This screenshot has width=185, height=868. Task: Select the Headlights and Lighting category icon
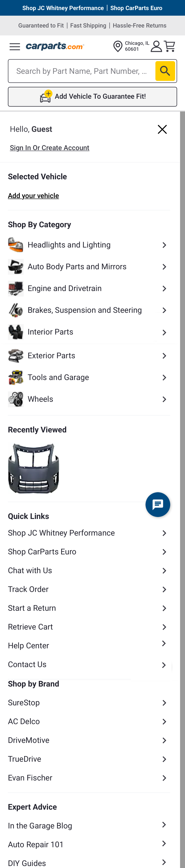(x=15, y=245)
